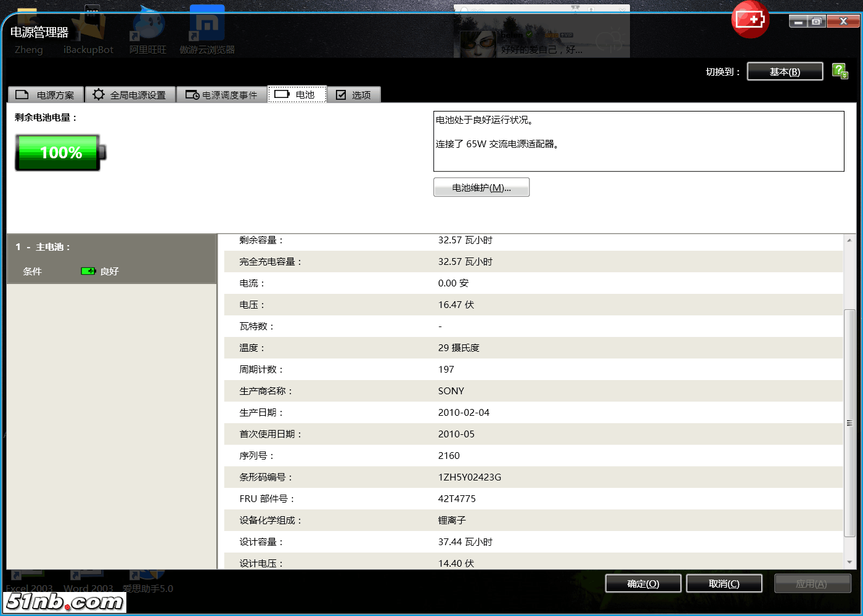Click the red battery gauge icon
Viewport: 863px width, 616px height.
pyautogui.click(x=750, y=20)
